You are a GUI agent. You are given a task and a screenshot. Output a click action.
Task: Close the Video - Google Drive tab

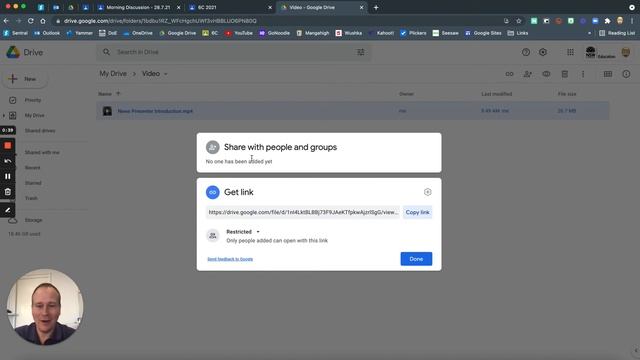tap(361, 7)
